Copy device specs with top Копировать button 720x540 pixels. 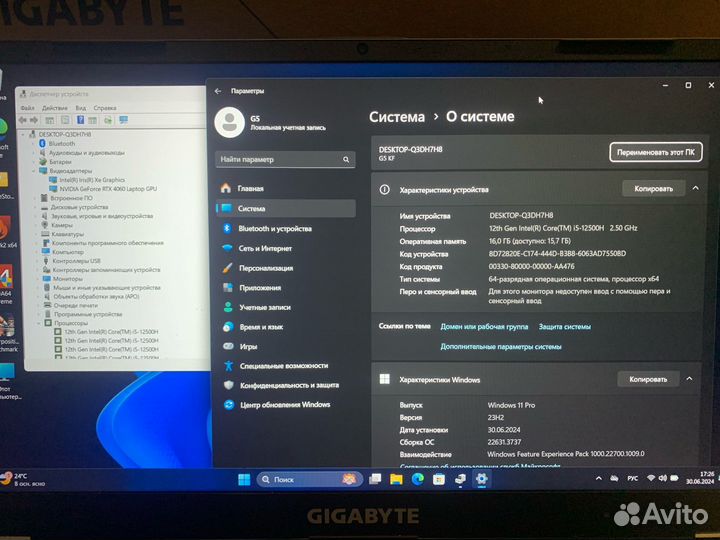[653, 189]
